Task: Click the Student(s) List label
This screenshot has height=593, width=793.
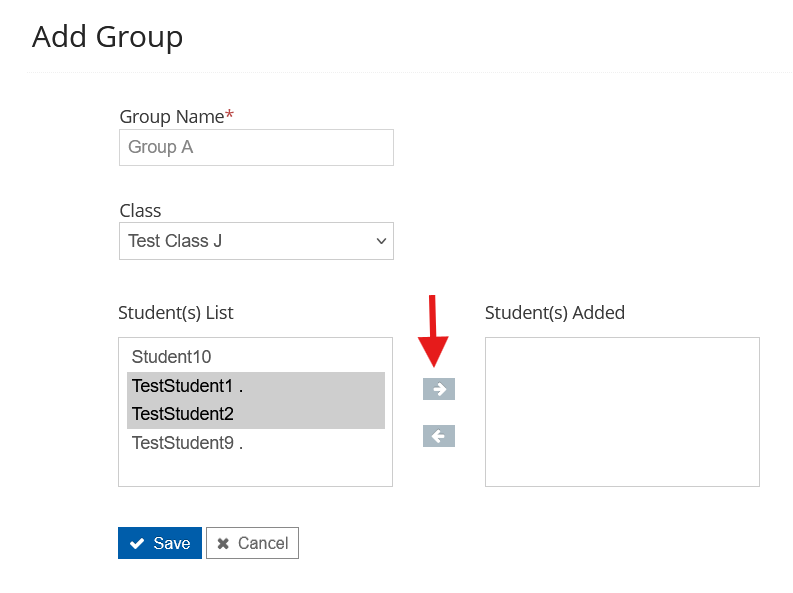Action: pyautogui.click(x=175, y=313)
